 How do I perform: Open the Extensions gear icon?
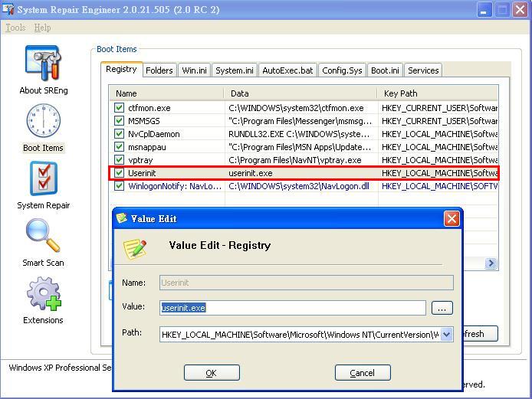(x=44, y=293)
